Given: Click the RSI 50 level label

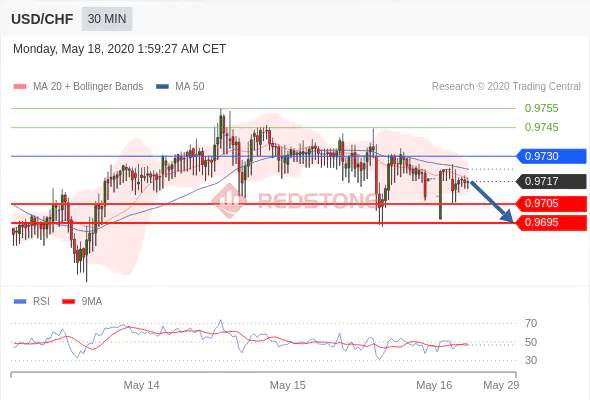Looking at the screenshot, I should coord(531,342).
